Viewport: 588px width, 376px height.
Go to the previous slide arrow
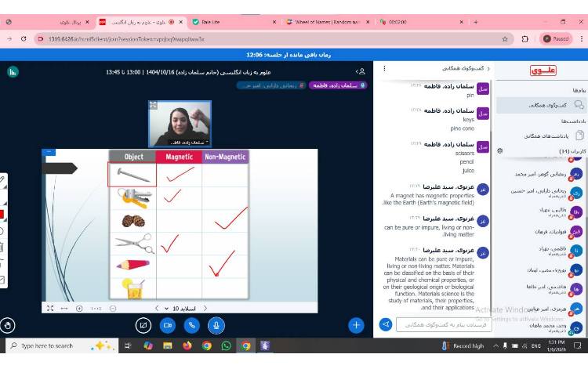pos(157,308)
